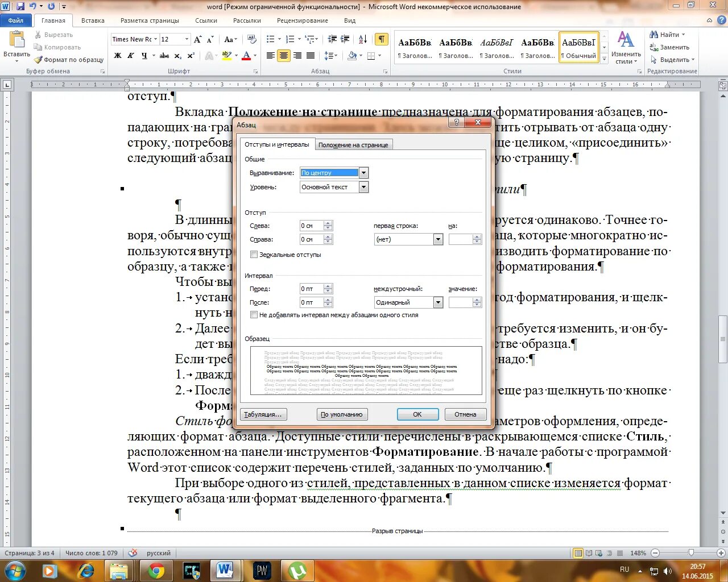Open Google Chrome from the taskbar
The image size is (728, 582).
point(156,571)
